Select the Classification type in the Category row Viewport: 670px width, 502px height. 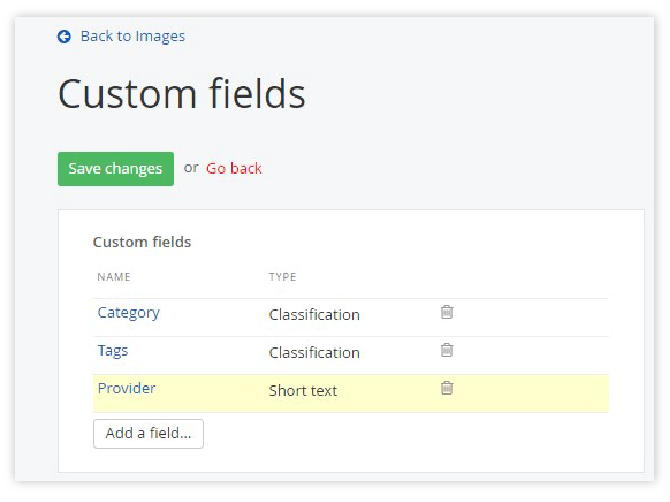tap(314, 315)
